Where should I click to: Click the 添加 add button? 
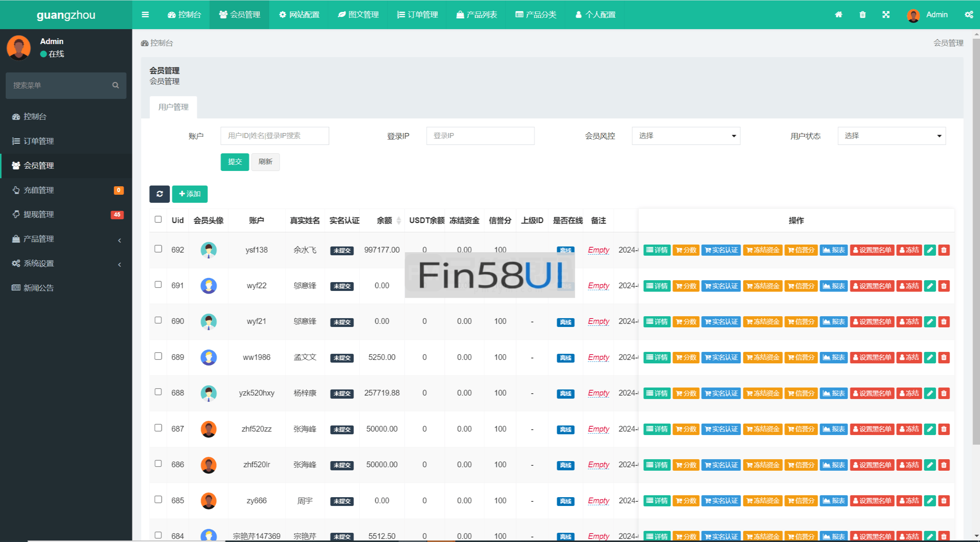(x=190, y=194)
